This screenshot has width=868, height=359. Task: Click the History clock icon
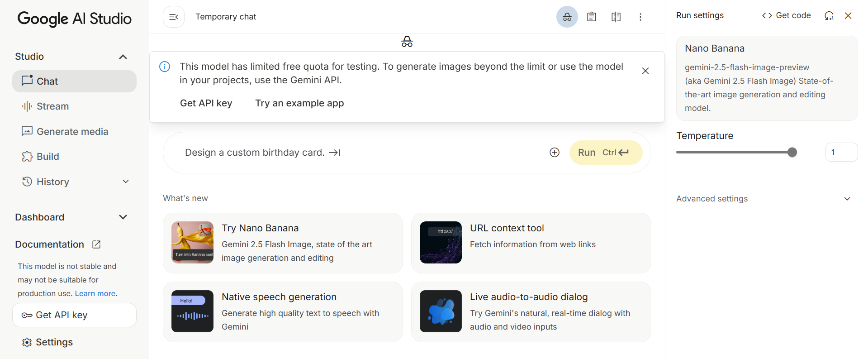(x=27, y=182)
